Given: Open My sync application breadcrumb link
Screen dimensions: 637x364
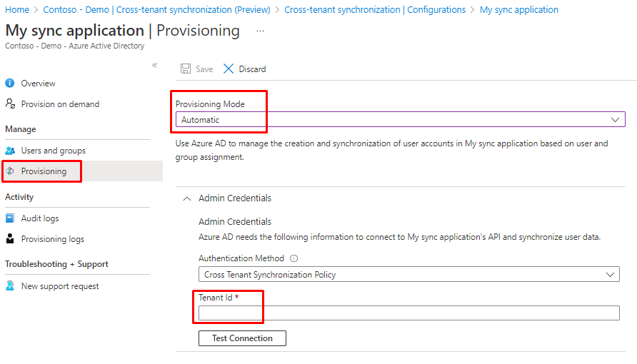Looking at the screenshot, I should pos(518,10).
